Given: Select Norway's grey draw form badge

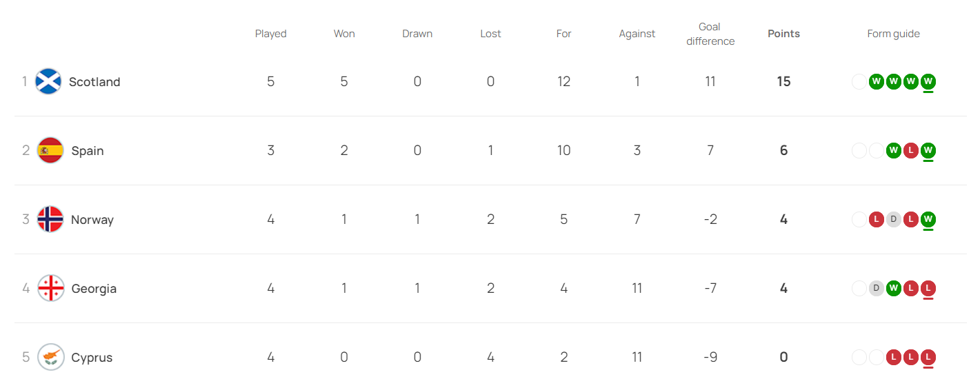Looking at the screenshot, I should [x=894, y=220].
